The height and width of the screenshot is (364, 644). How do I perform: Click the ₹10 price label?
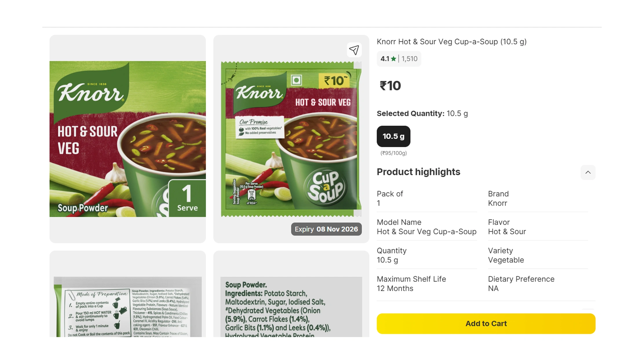[390, 86]
